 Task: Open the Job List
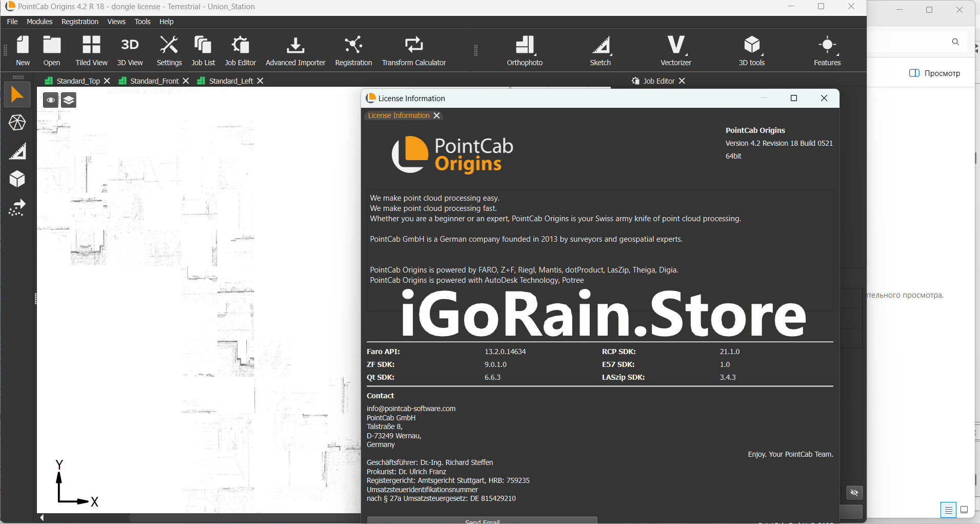pyautogui.click(x=203, y=50)
